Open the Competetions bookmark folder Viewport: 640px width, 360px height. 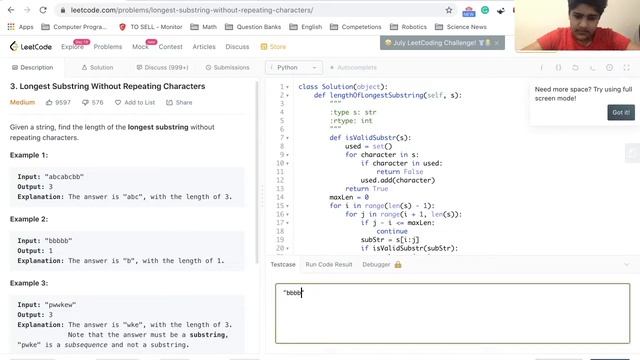point(356,27)
